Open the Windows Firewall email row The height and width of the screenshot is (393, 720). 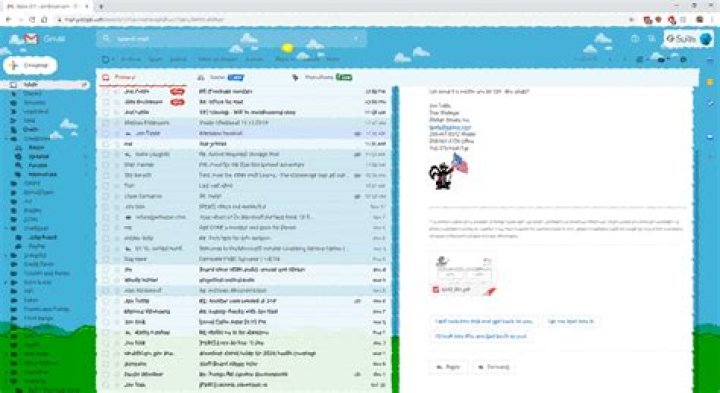[244, 134]
